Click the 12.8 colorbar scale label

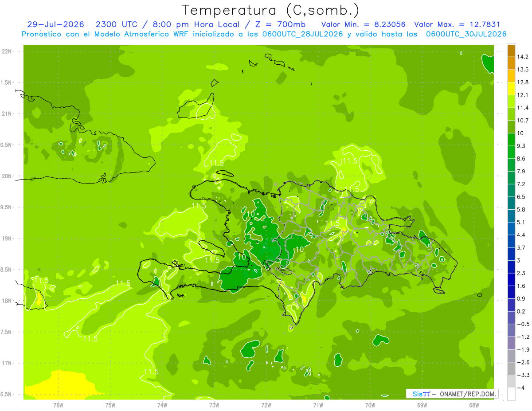click(x=523, y=82)
